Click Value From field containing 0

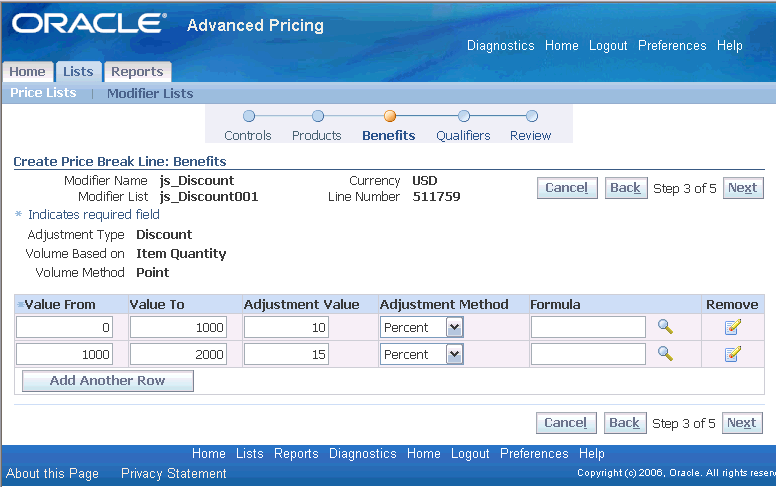(x=64, y=327)
